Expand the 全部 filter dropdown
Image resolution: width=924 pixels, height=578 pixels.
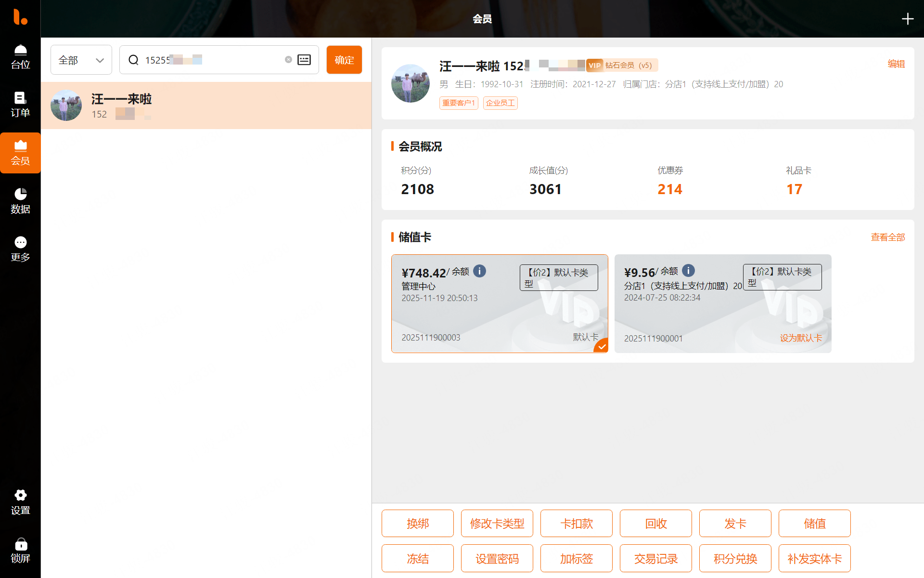(81, 60)
